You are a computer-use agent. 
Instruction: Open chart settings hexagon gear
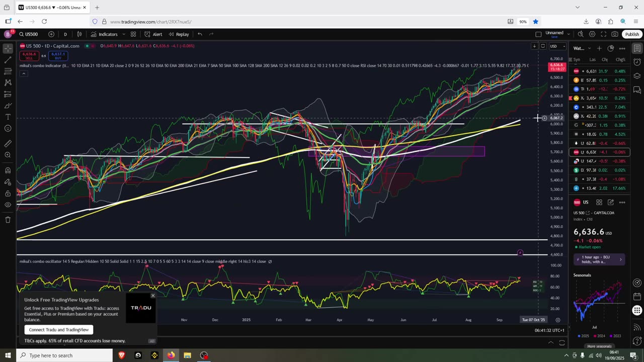pyautogui.click(x=592, y=34)
